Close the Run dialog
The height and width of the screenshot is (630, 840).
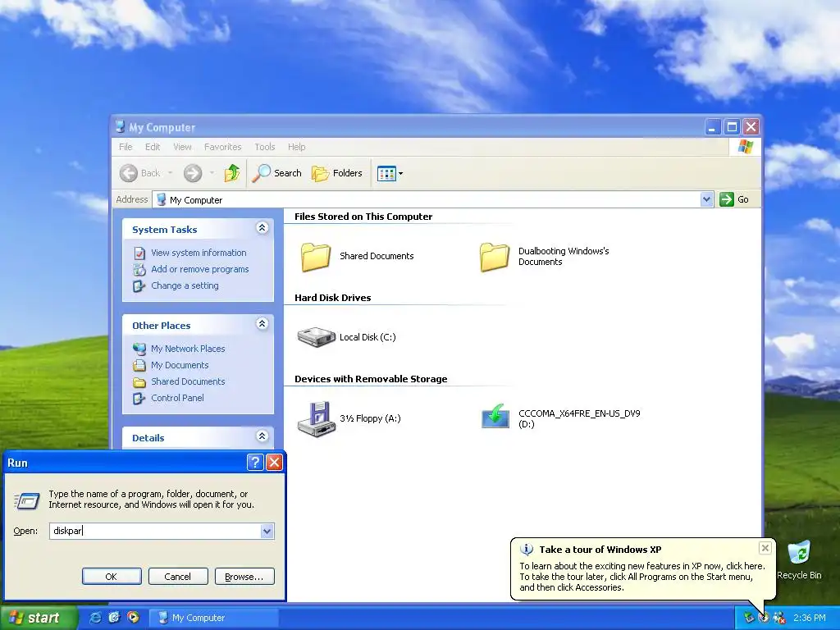[274, 463]
